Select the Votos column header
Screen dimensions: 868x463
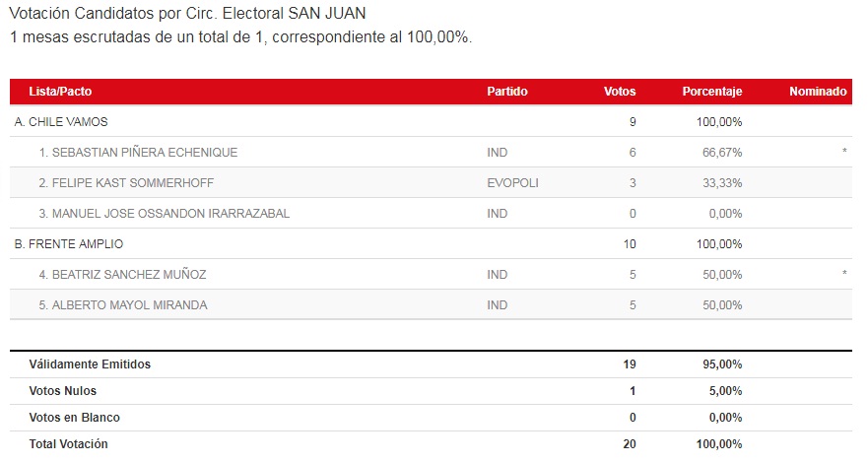coord(620,92)
